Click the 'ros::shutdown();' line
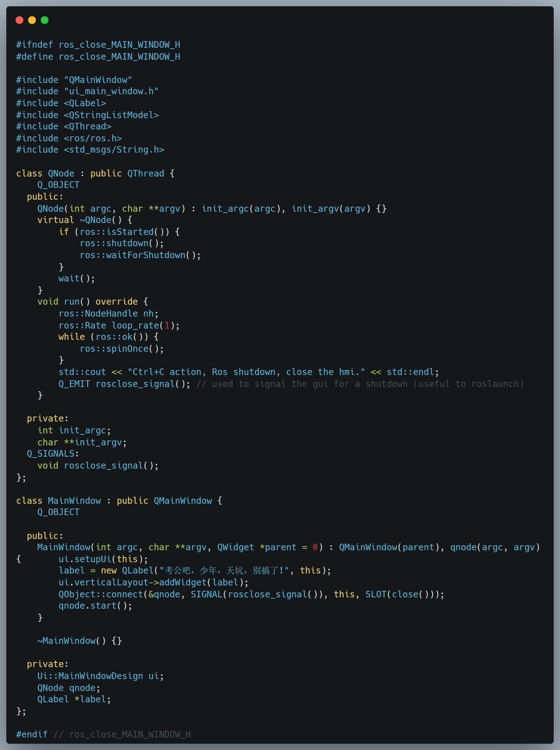560x750 pixels. 122,243
